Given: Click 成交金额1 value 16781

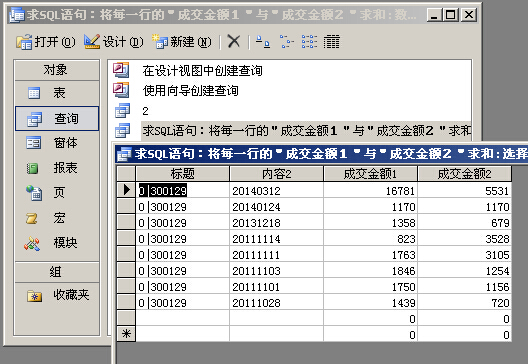Looking at the screenshot, I should pyautogui.click(x=370, y=191).
